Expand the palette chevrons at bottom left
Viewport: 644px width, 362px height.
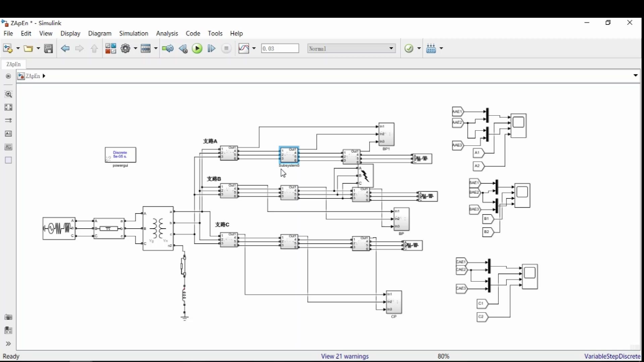[8, 344]
